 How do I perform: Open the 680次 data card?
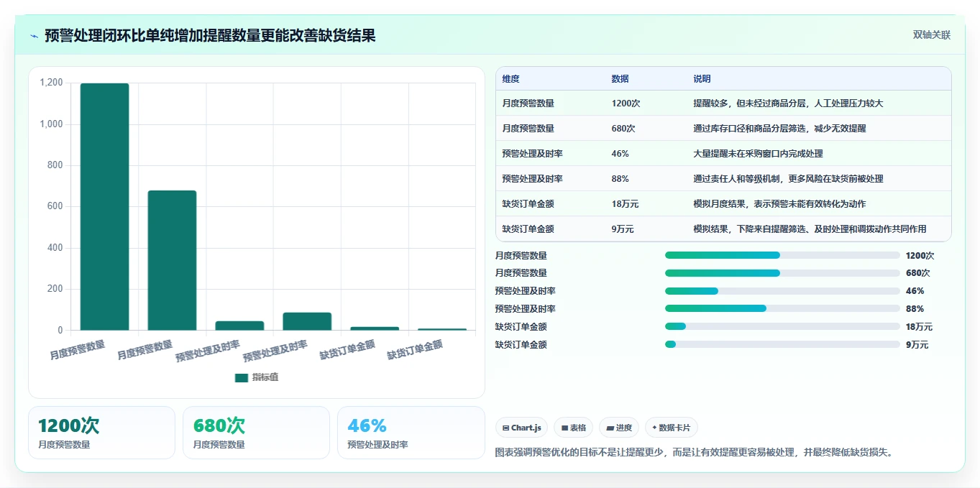click(256, 433)
